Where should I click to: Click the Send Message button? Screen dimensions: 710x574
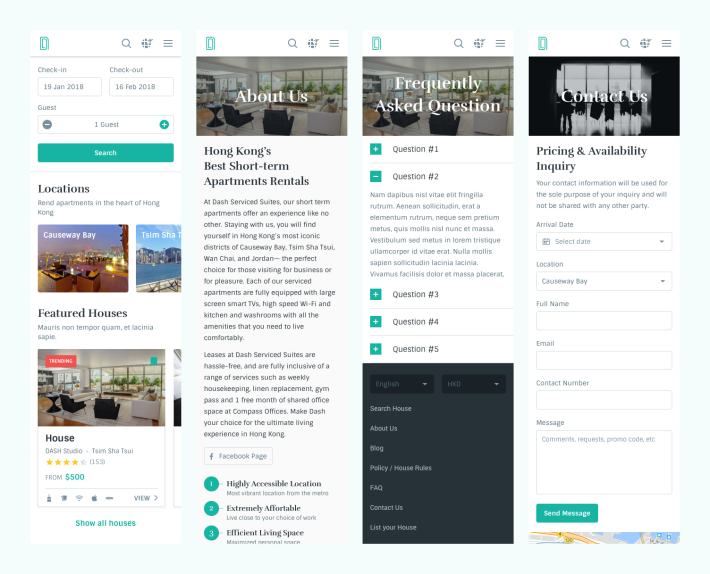567,513
